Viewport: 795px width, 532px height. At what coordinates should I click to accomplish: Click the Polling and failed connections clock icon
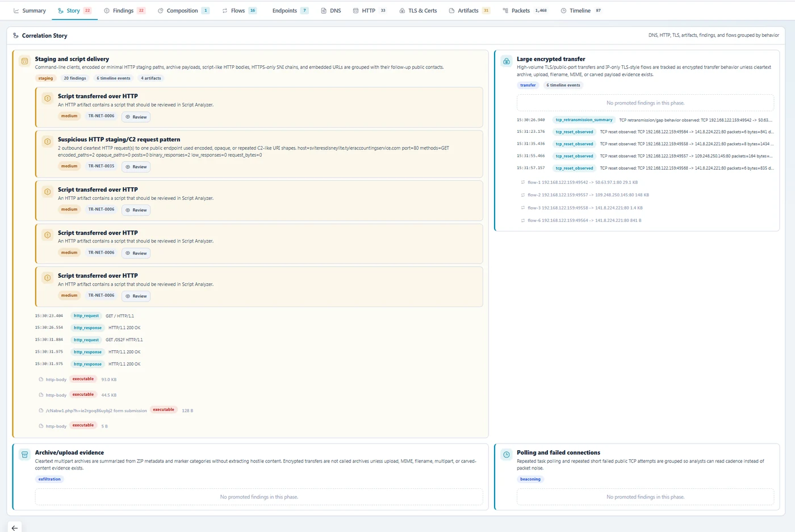tap(507, 454)
